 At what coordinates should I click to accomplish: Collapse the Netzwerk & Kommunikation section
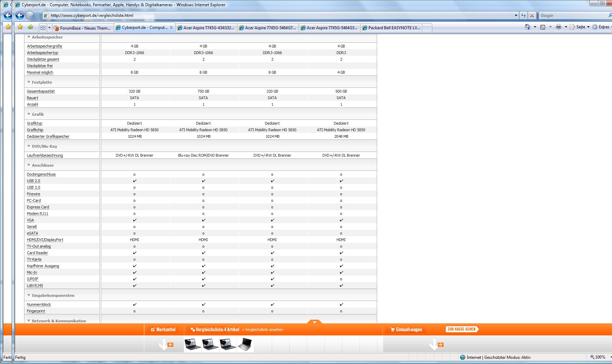pyautogui.click(x=29, y=321)
